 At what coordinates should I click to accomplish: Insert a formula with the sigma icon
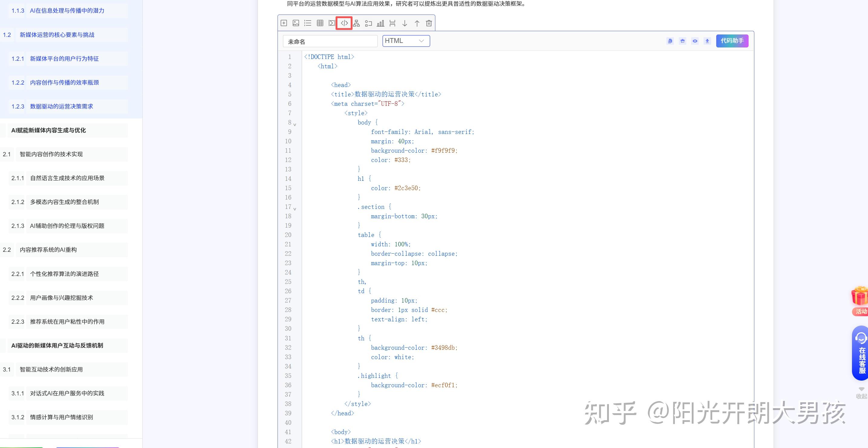332,23
